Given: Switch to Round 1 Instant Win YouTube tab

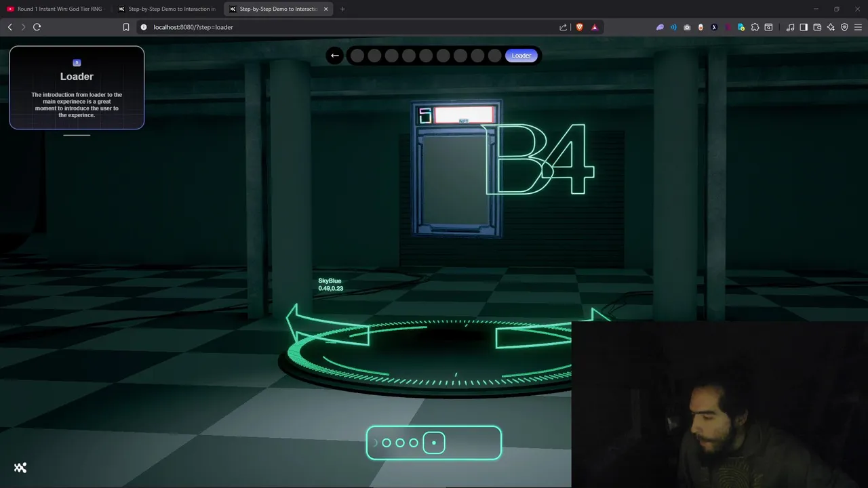Looking at the screenshot, I should pyautogui.click(x=54, y=9).
